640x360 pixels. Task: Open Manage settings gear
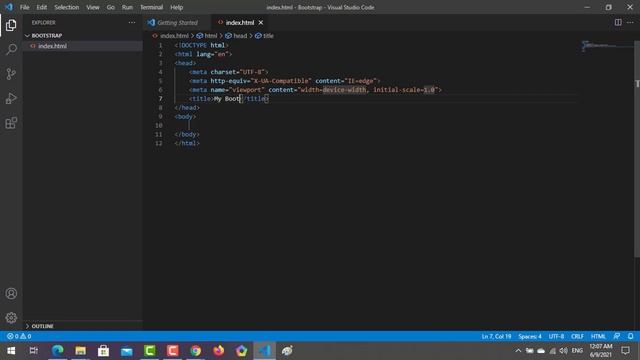[11, 318]
